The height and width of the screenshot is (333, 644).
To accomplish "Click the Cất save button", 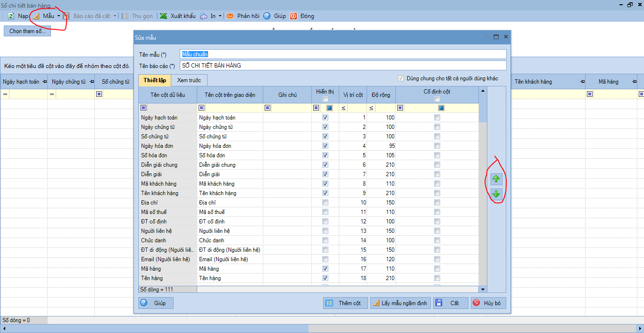I will 451,303.
